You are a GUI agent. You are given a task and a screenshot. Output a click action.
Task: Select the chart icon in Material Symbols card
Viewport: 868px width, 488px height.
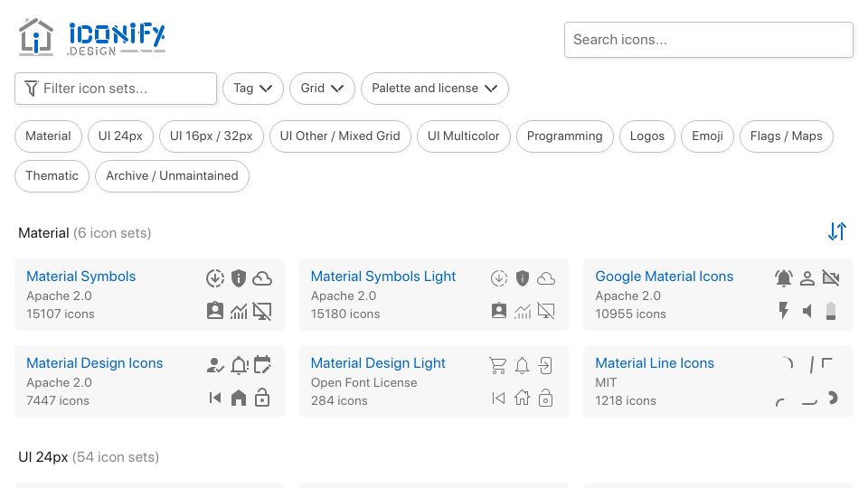point(239,312)
